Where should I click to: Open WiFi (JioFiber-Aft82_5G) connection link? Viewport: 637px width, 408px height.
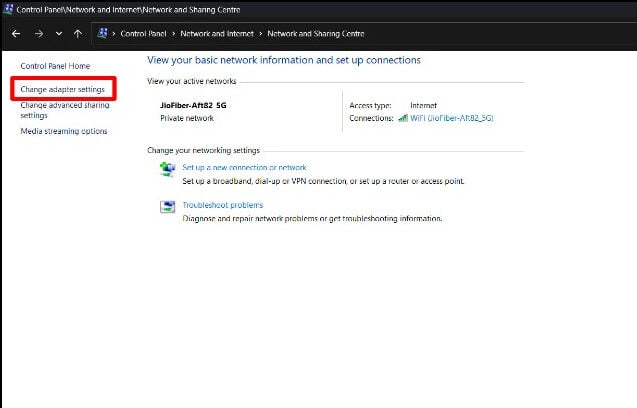pos(452,118)
